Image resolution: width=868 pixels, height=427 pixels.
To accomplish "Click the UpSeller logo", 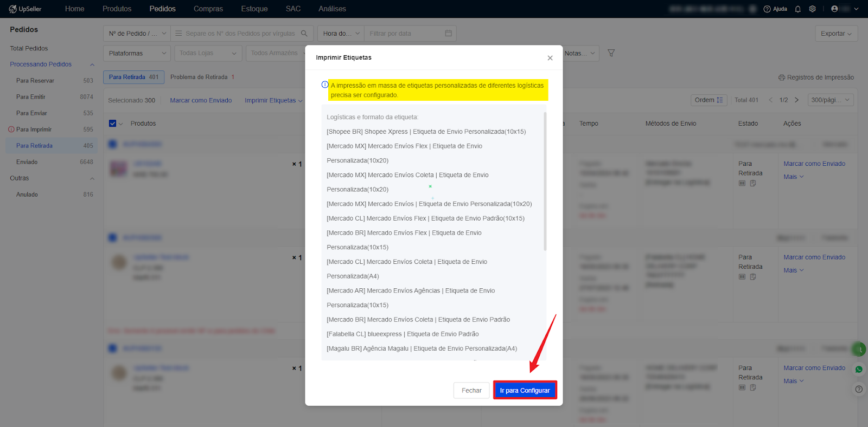I will point(25,9).
